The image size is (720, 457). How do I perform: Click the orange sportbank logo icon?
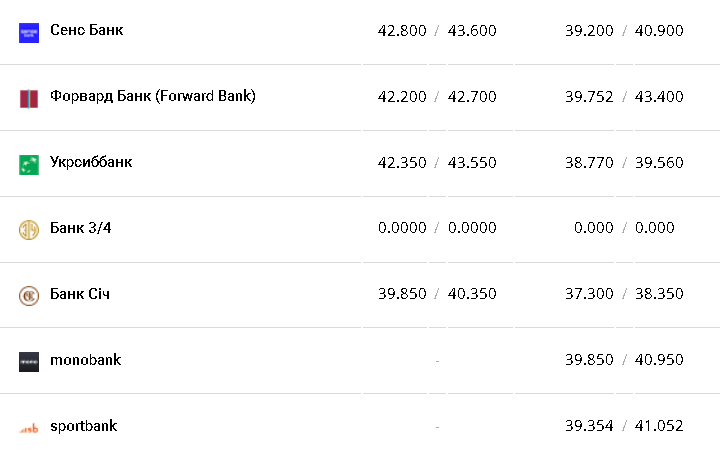pos(28,427)
